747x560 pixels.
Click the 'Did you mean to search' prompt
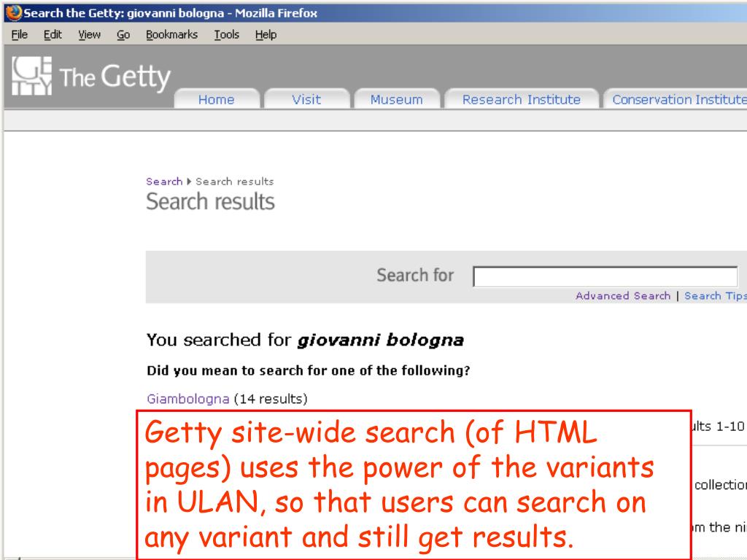point(309,370)
